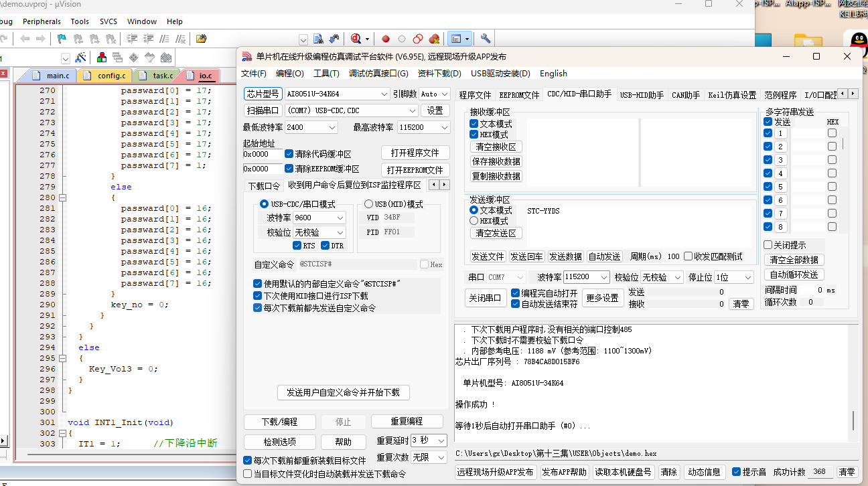
Task: Toggle the DTR checkbox
Action: (325, 246)
